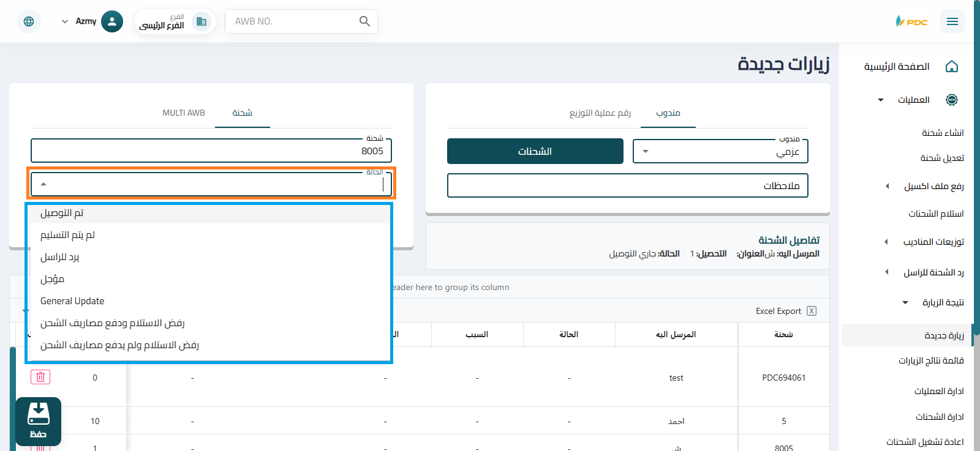Screen dimensions: 980x451
Task: Click the save disk button
Action: click(38, 421)
